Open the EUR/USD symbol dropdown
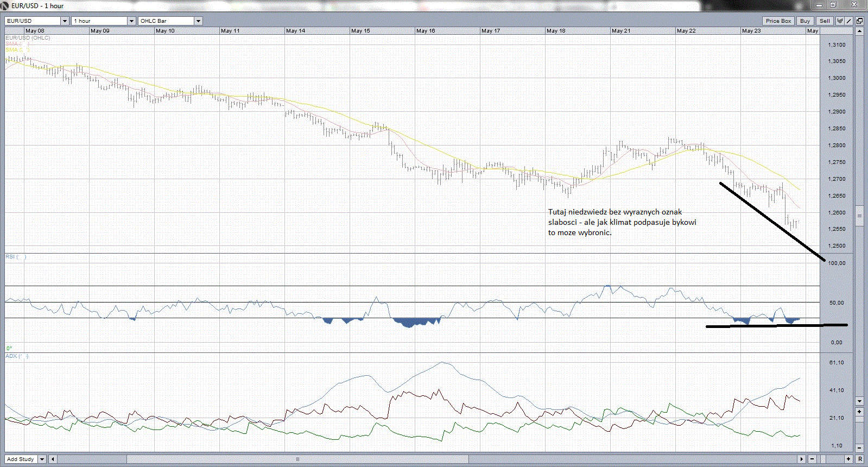868x467 pixels. (65, 21)
